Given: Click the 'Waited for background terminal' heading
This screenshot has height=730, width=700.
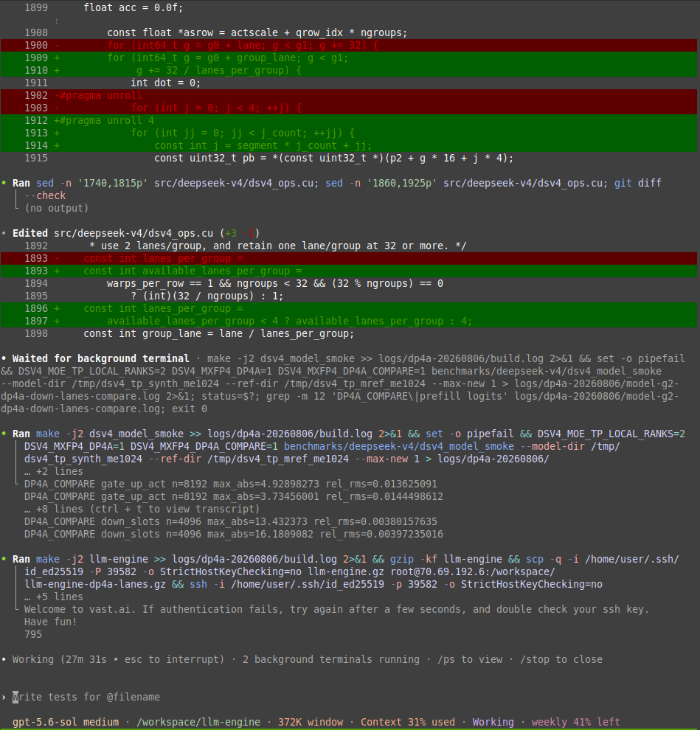Looking at the screenshot, I should [100, 358].
